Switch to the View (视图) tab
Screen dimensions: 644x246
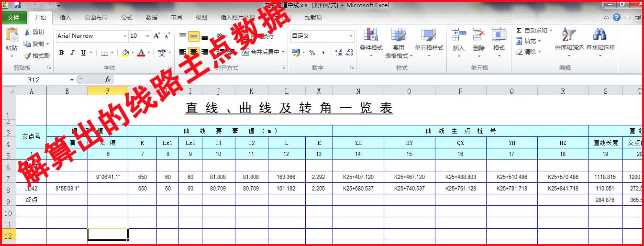(x=201, y=17)
